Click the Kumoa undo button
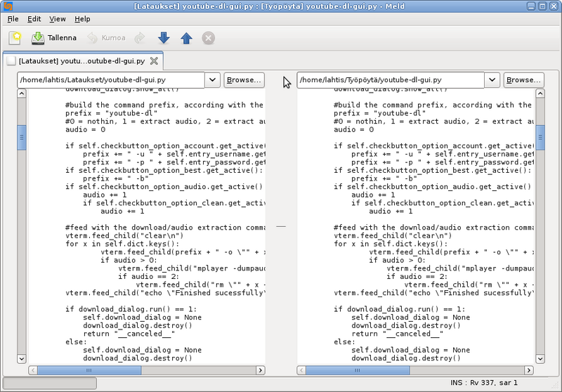This screenshot has height=392, width=562. click(x=105, y=38)
